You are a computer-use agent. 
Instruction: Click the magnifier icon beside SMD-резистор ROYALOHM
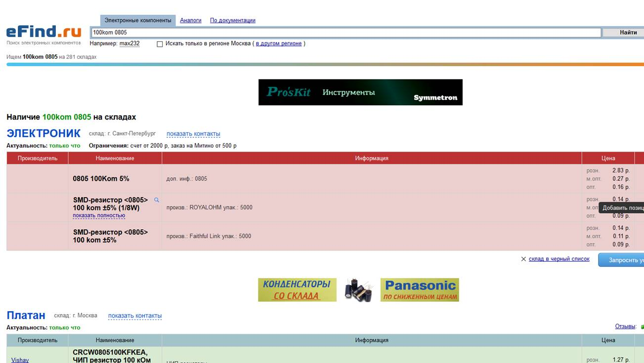click(157, 200)
